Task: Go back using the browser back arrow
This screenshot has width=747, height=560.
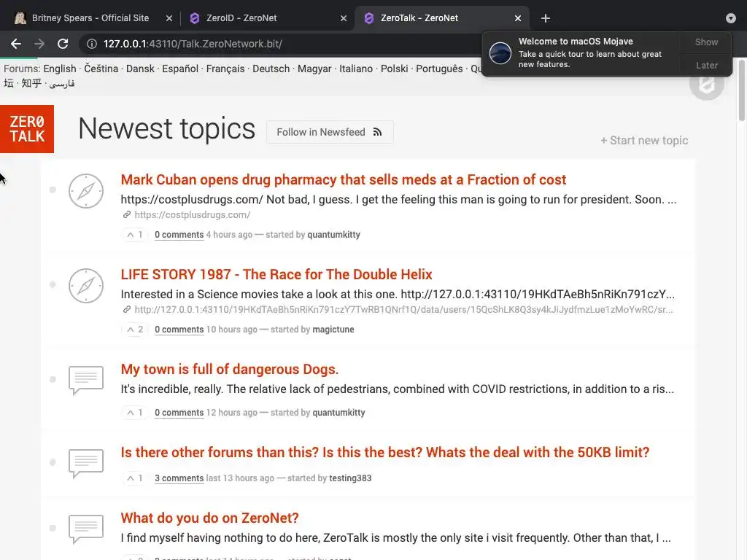Action: point(16,44)
